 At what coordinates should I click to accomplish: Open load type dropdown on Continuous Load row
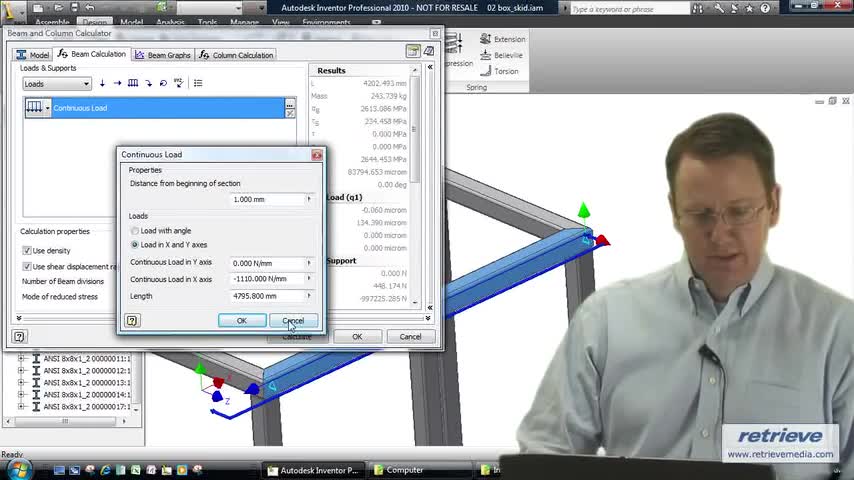click(47, 108)
